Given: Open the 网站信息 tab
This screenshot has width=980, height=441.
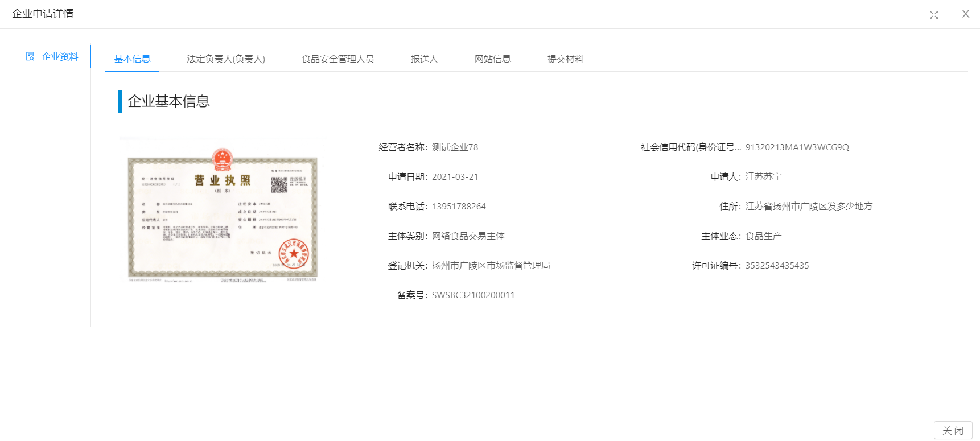Looking at the screenshot, I should [x=492, y=59].
